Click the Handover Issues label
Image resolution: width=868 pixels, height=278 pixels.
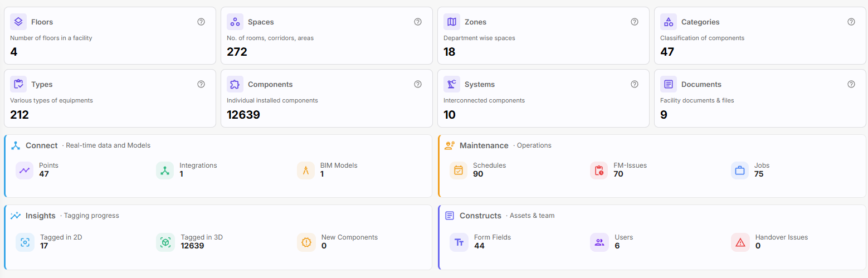[x=782, y=237]
